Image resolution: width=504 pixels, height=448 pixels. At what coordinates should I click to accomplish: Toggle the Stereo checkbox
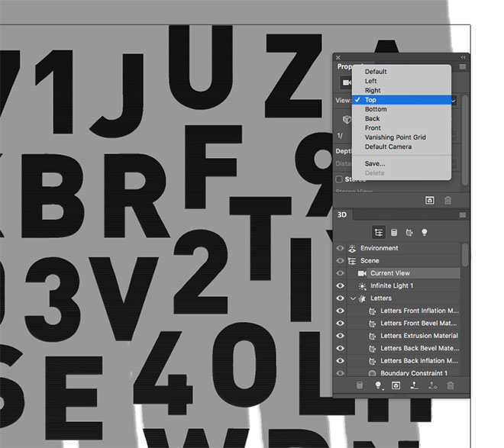[339, 179]
